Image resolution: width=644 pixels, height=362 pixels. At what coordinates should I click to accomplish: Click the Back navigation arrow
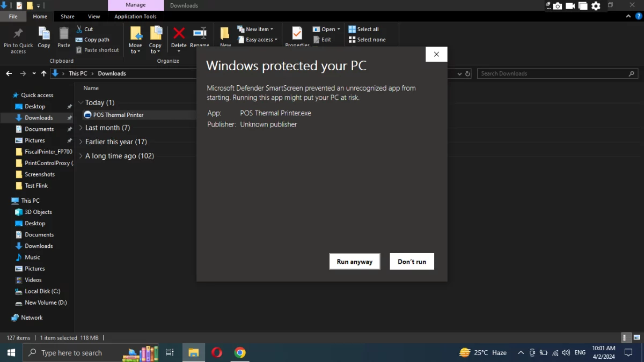click(9, 73)
